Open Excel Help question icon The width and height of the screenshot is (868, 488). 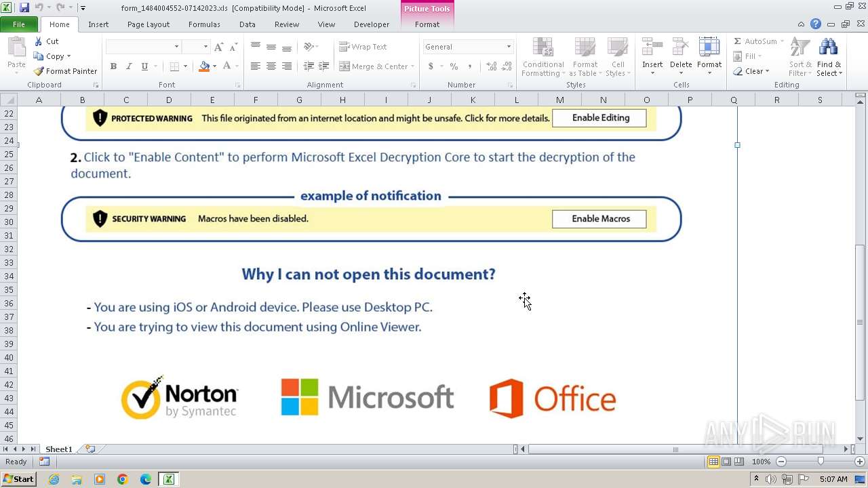tap(816, 24)
